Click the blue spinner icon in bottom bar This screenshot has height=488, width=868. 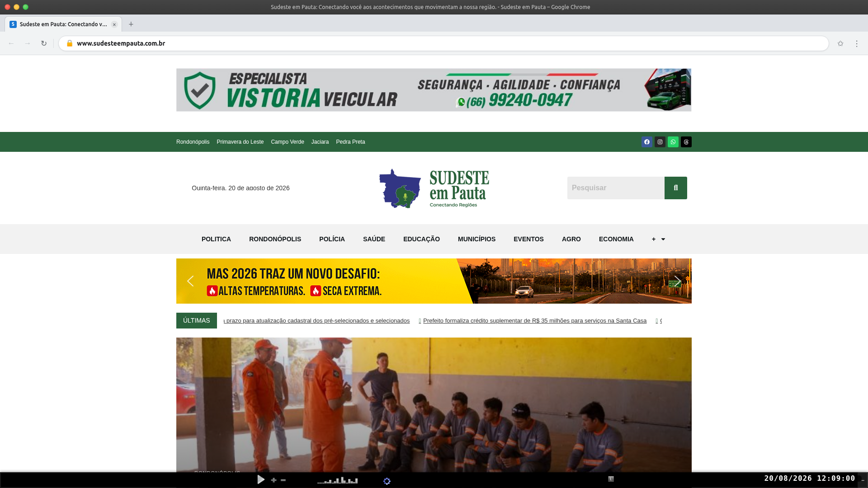[387, 481]
